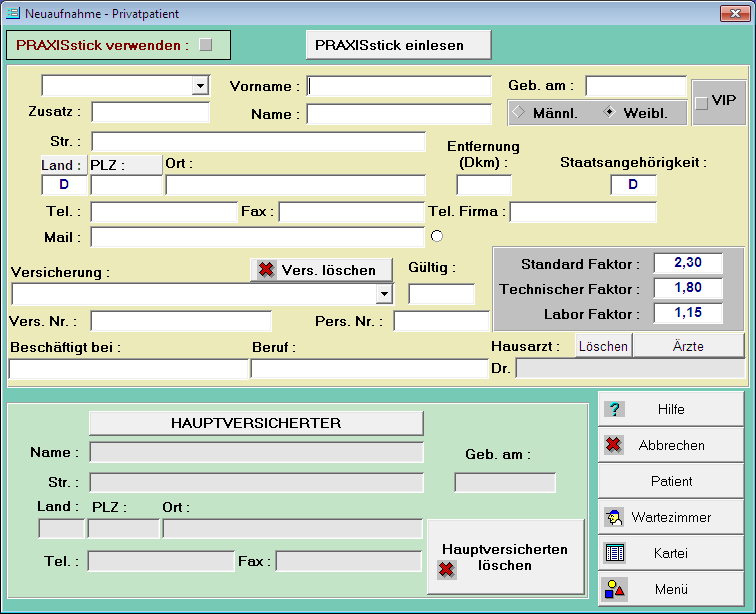Click the Vers. löschen button
Image resolution: width=756 pixels, height=614 pixels.
pos(322,270)
